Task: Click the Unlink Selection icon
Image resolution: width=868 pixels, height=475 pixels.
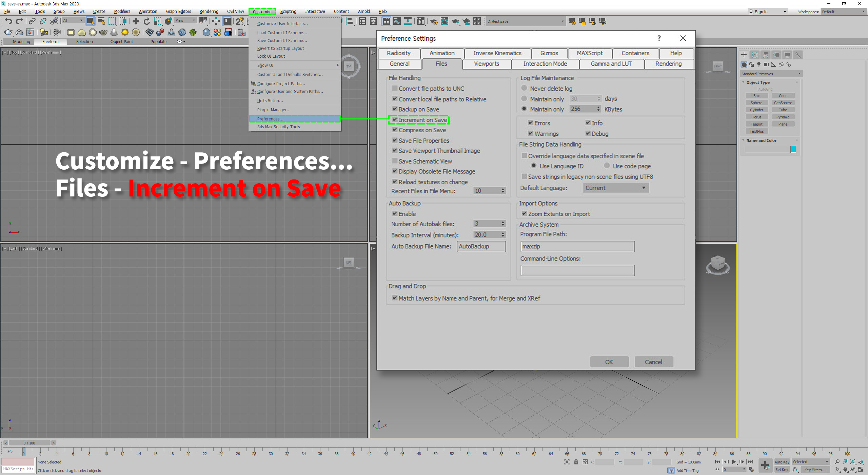Action: pos(43,21)
